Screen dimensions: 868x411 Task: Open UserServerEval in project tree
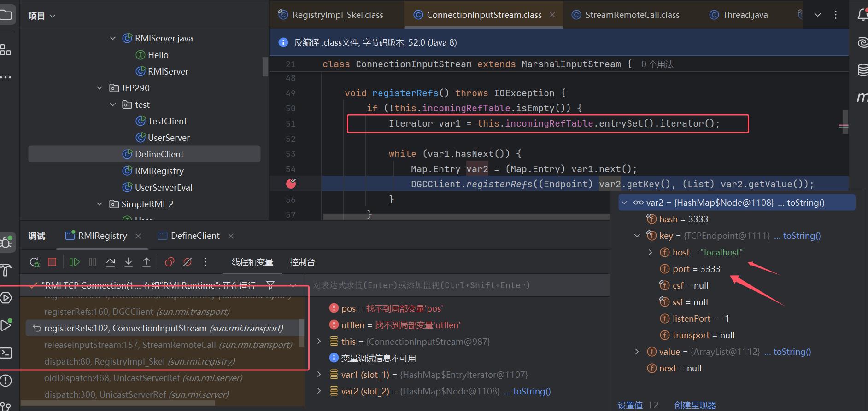point(164,187)
